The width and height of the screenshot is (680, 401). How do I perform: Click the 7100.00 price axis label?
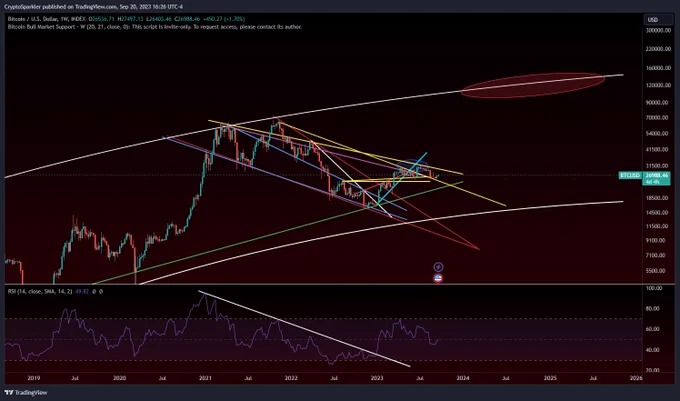tap(658, 255)
